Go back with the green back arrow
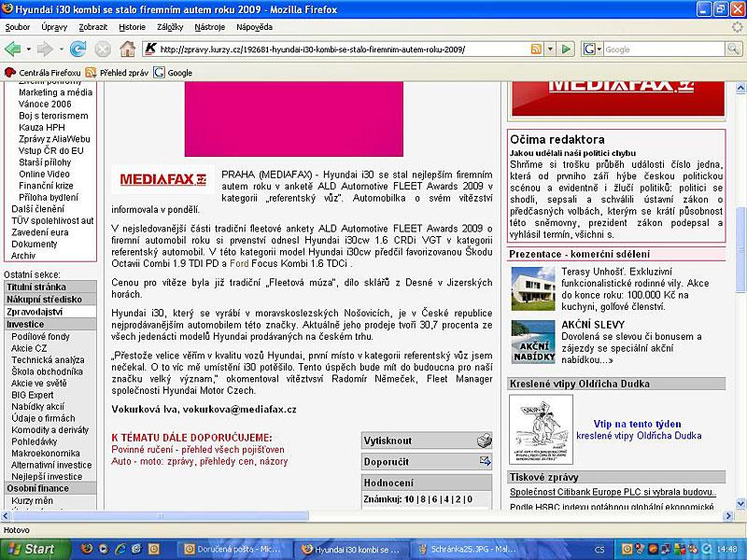 (x=13, y=49)
